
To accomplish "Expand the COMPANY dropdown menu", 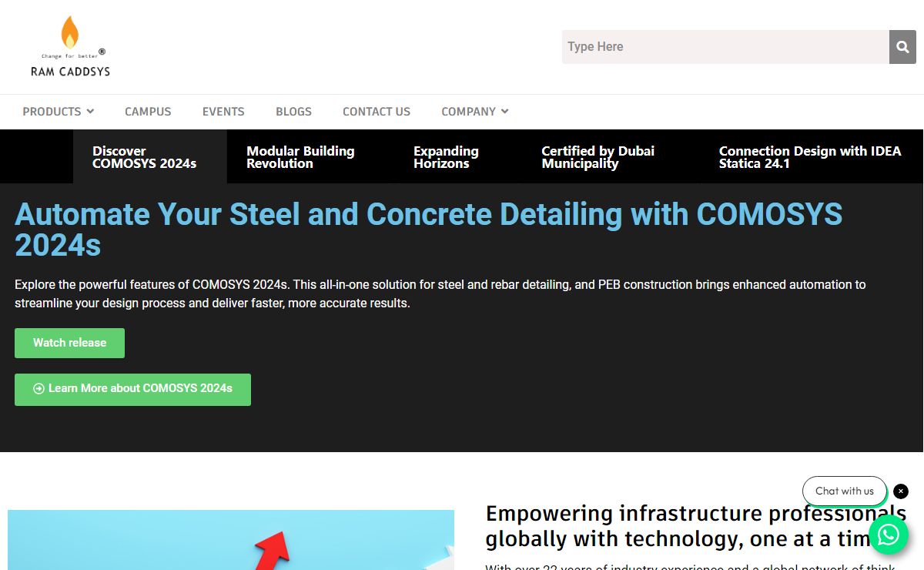I will pos(475,112).
